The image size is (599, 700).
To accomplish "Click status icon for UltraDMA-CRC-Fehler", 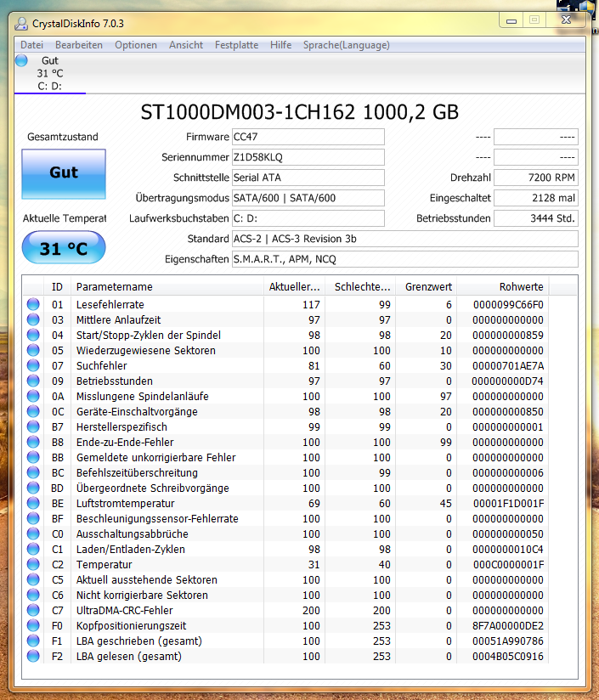I will coord(33,610).
